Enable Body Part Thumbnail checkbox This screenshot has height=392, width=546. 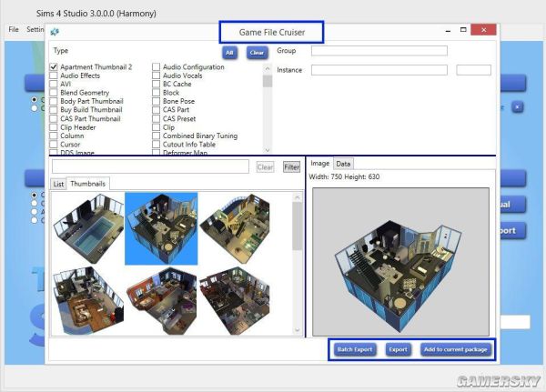(54, 101)
